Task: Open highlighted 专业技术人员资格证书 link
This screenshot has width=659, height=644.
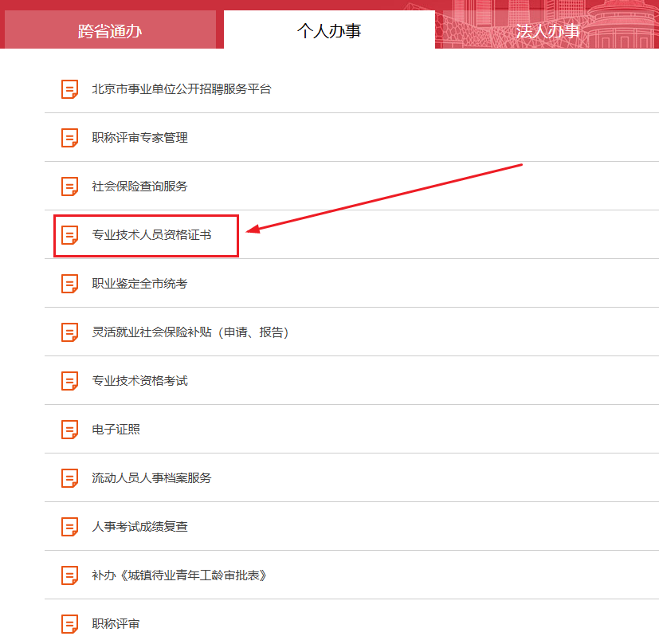Action: click(151, 235)
